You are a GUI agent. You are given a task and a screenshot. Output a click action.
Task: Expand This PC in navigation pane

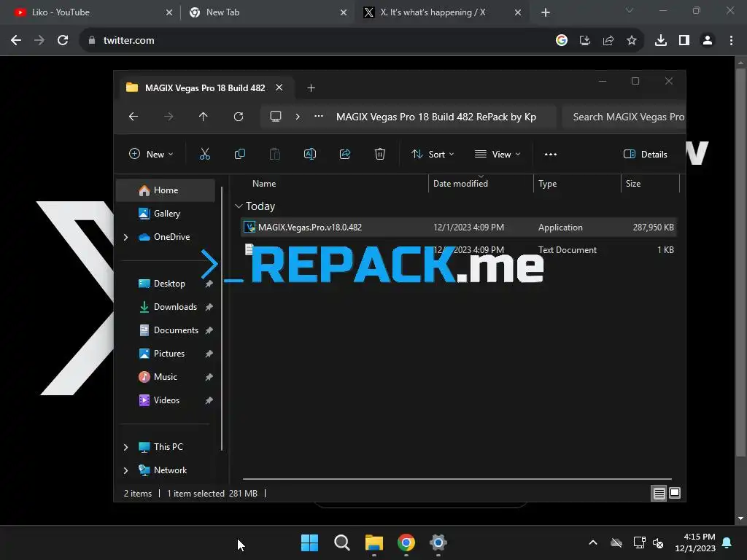(x=125, y=447)
